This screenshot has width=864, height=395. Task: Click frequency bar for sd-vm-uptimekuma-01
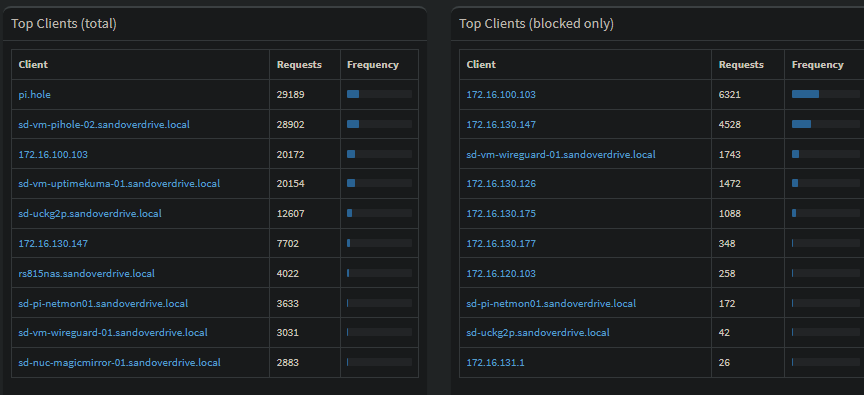pos(379,183)
